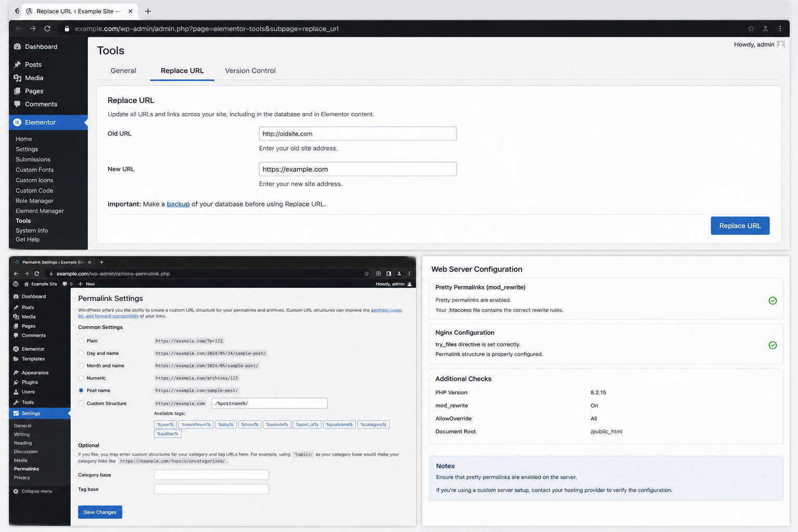Click the Posts pin icon in top window
The image size is (798, 532).
tap(17, 64)
